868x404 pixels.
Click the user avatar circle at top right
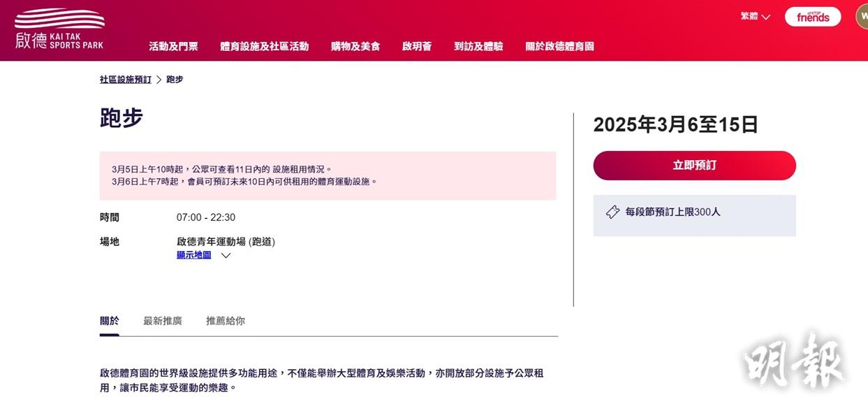click(862, 17)
